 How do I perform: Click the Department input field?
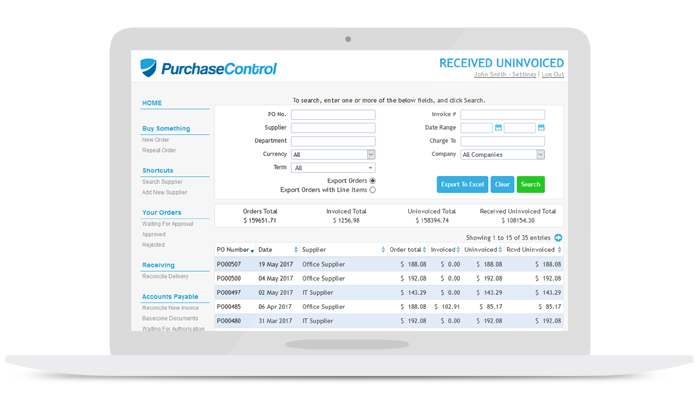[333, 142]
